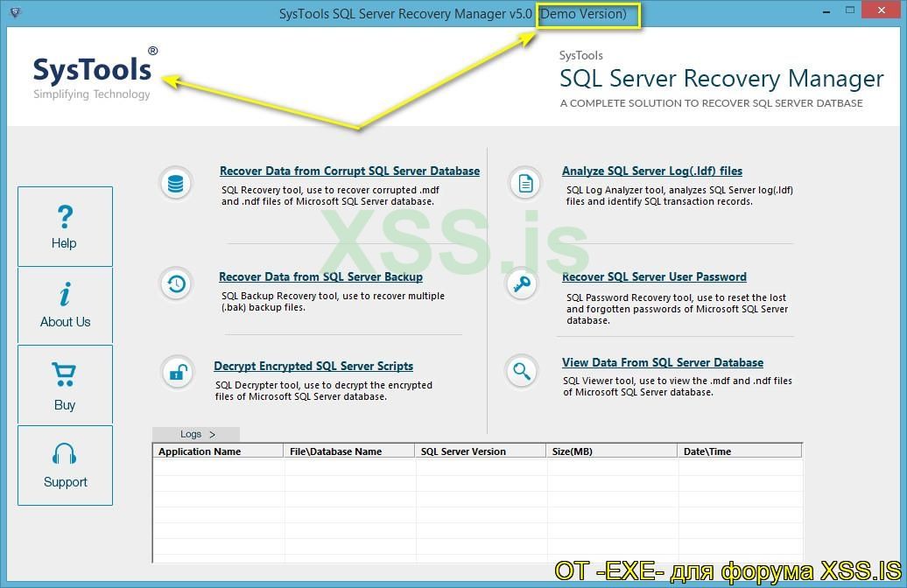Open Recover Data from Corrupt SQL Server Database

click(x=349, y=171)
